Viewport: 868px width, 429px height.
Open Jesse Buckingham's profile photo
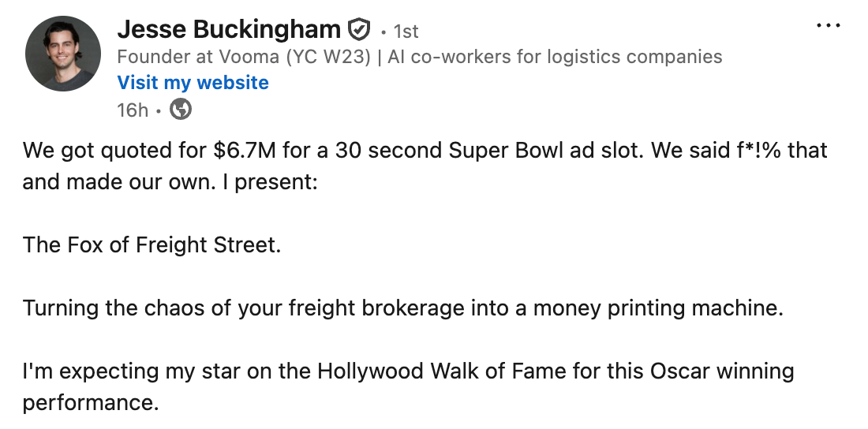pyautogui.click(x=63, y=54)
